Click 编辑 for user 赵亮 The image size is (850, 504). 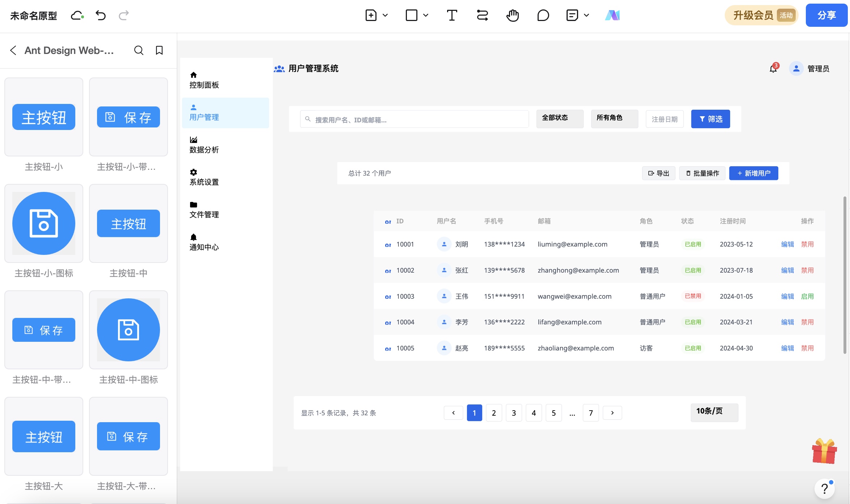787,348
